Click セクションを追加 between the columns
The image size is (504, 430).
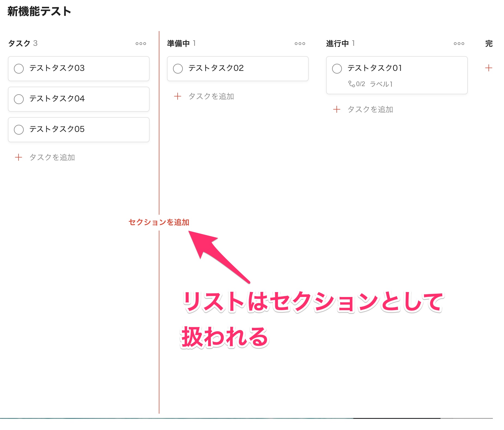pos(159,222)
